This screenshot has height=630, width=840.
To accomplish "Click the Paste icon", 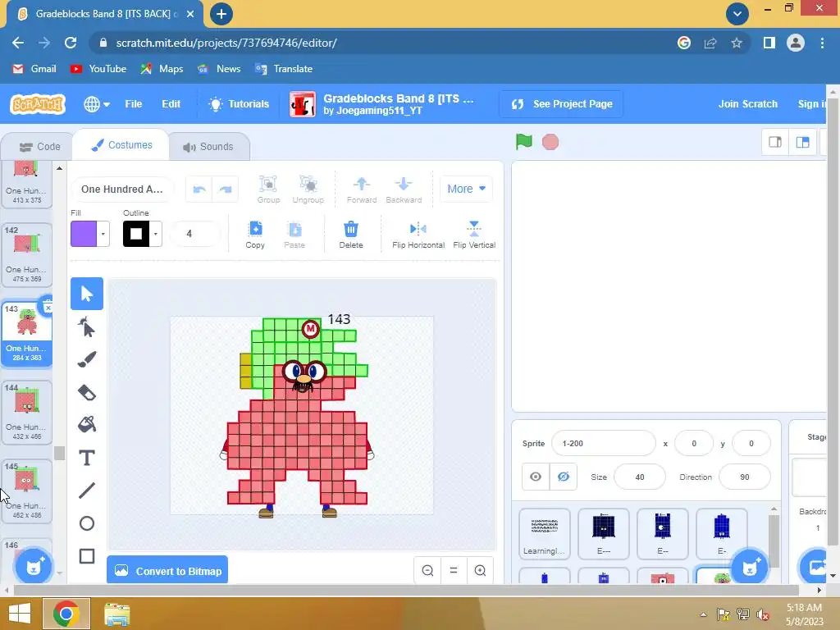I will [294, 235].
